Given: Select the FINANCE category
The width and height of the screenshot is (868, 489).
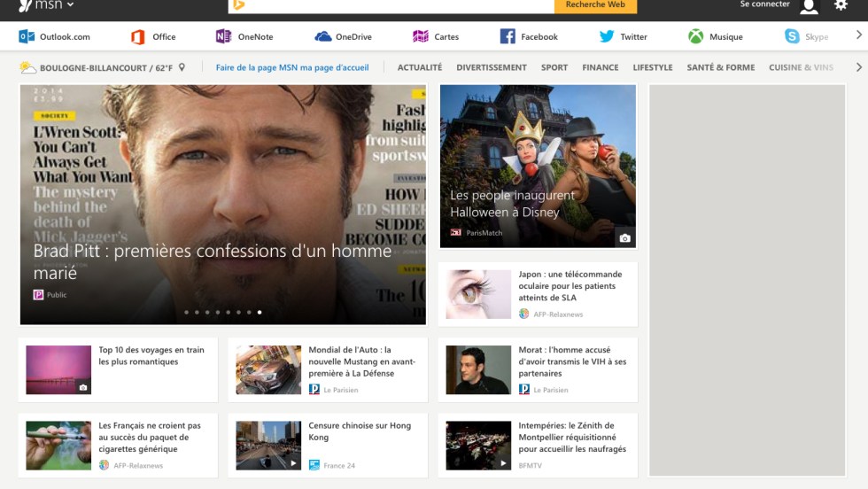Looking at the screenshot, I should (600, 67).
